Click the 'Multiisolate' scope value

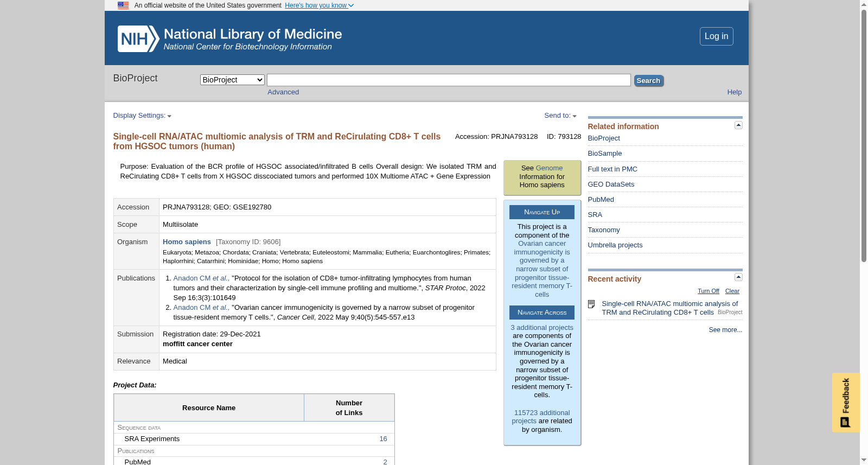180,225
